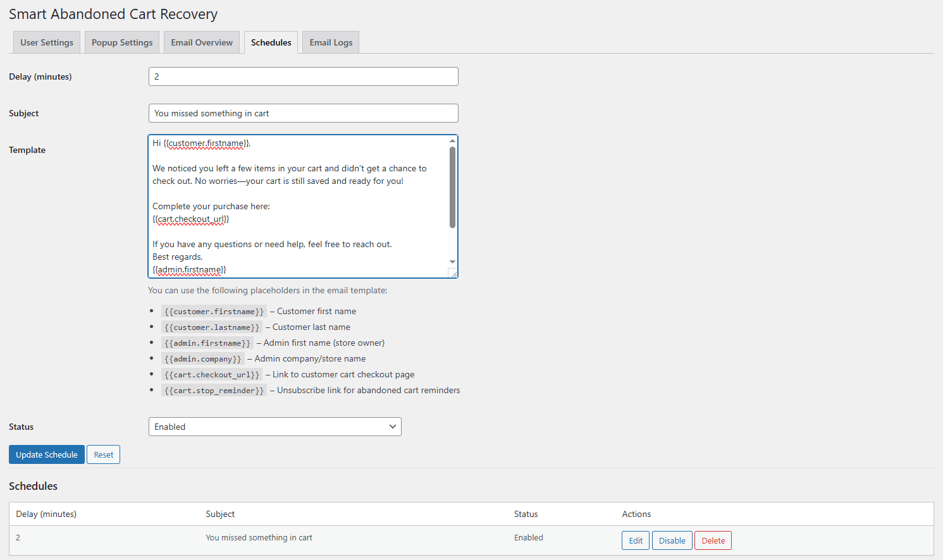Click into the Subject text field
Image resolution: width=943 pixels, height=560 pixels.
click(x=303, y=113)
